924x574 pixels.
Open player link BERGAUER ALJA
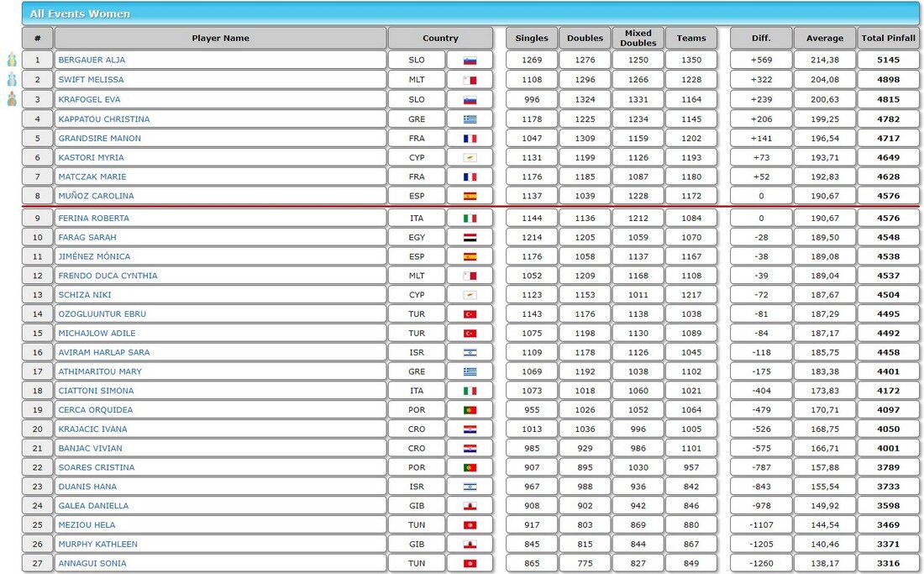point(92,60)
